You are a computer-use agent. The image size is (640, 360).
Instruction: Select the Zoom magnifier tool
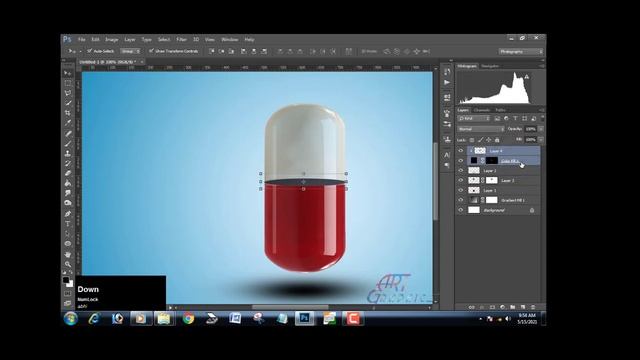[68, 264]
